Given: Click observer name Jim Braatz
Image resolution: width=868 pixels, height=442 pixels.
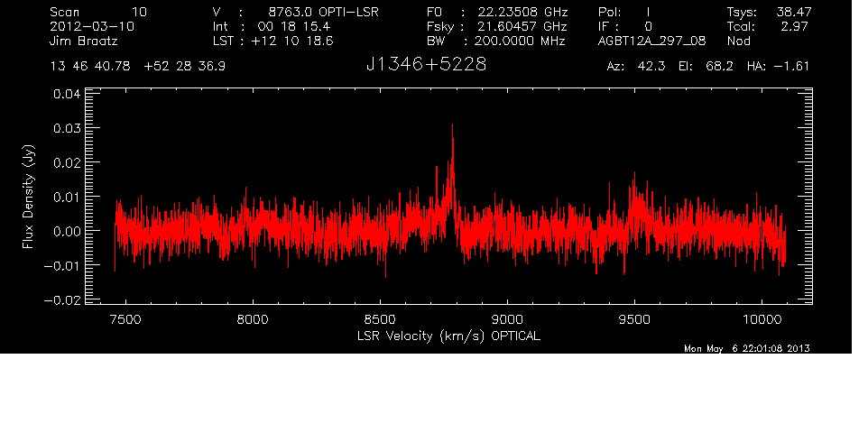Looking at the screenshot, I should pos(84,41).
